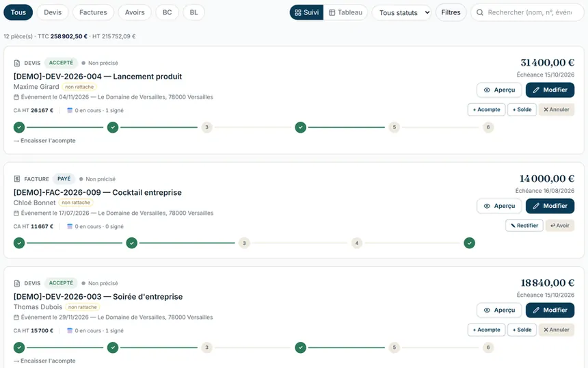This screenshot has width=588, height=368.
Task: Click Annuler on DEV-2026-003 card
Action: coord(557,330)
